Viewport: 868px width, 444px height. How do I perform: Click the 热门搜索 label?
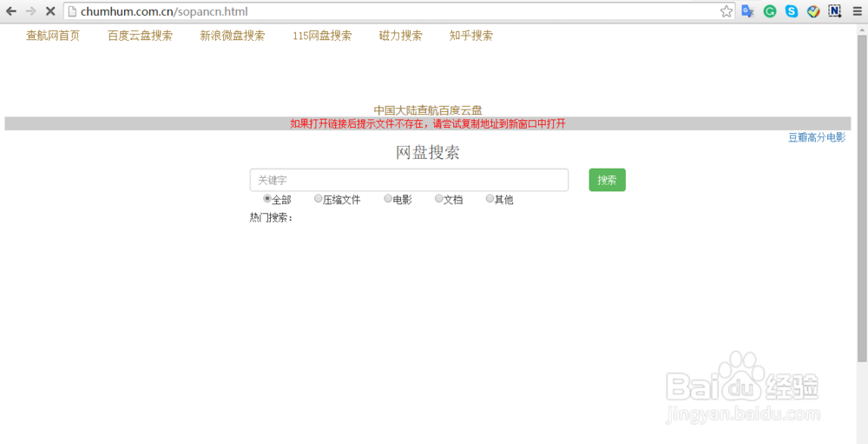click(x=271, y=217)
